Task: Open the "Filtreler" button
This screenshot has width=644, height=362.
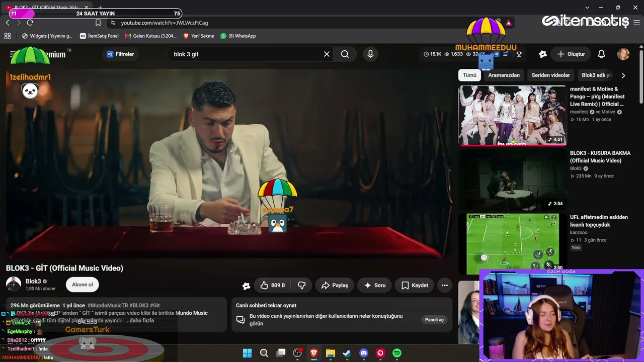Action: [120, 54]
